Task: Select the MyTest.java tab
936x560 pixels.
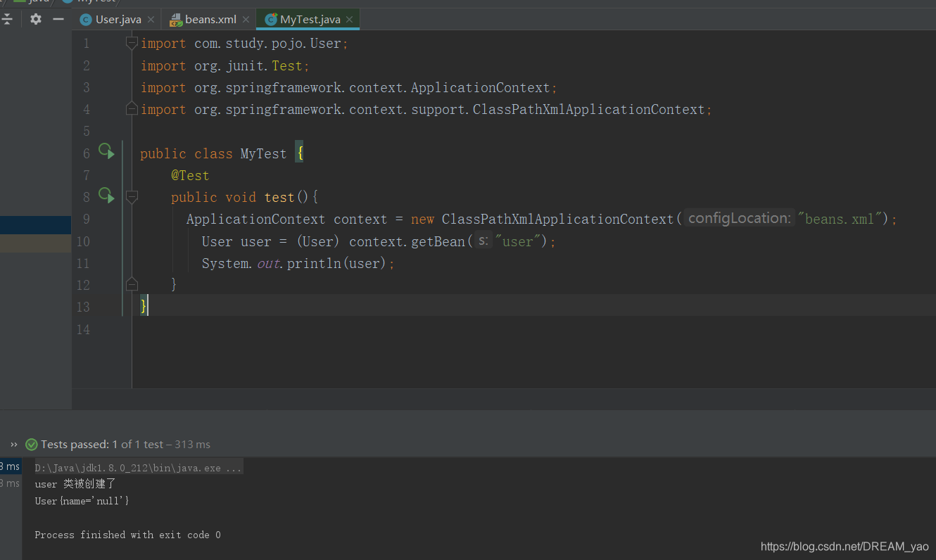Action: pyautogui.click(x=310, y=20)
